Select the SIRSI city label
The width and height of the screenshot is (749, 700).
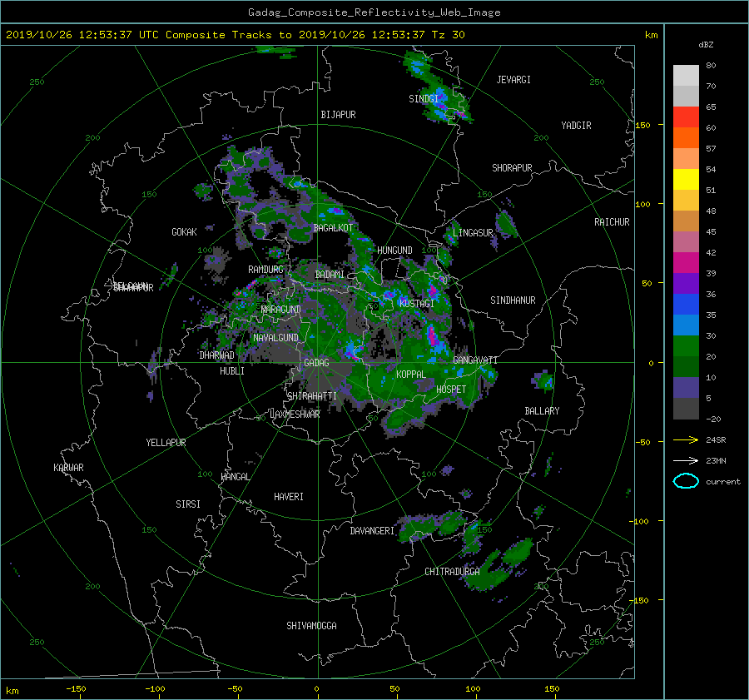(x=188, y=504)
